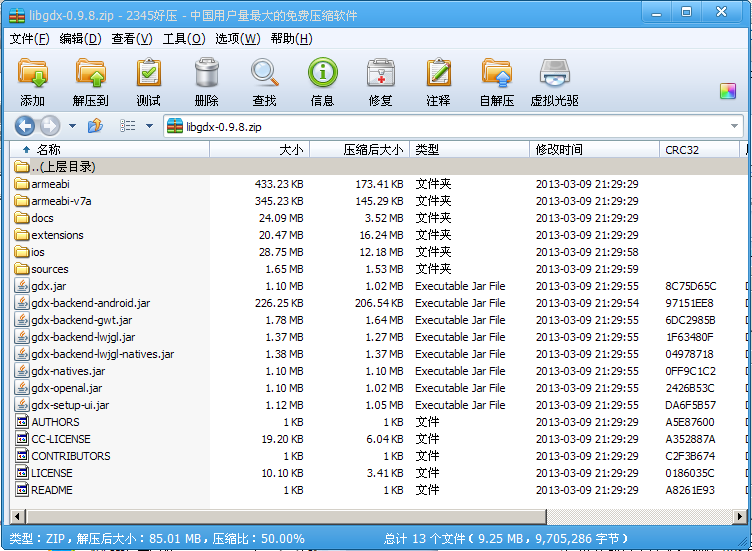Screen dimensions: 752x551
Task: Select gdx-backend-gwt.jar file
Action: pyautogui.click(x=82, y=320)
